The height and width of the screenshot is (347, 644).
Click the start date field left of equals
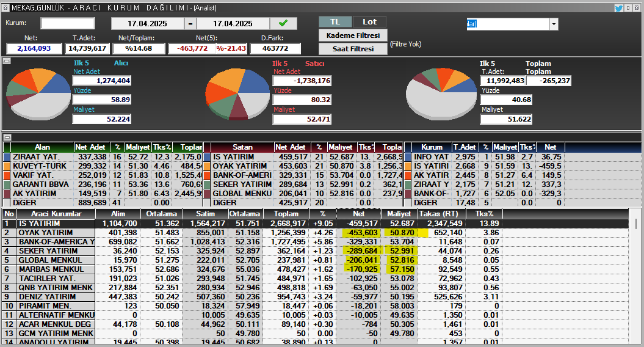click(148, 23)
